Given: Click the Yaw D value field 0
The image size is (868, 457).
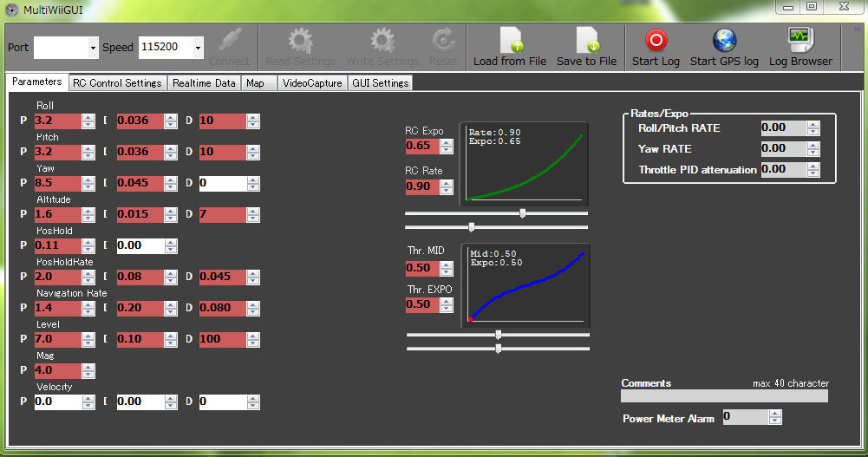Looking at the screenshot, I should [223, 183].
